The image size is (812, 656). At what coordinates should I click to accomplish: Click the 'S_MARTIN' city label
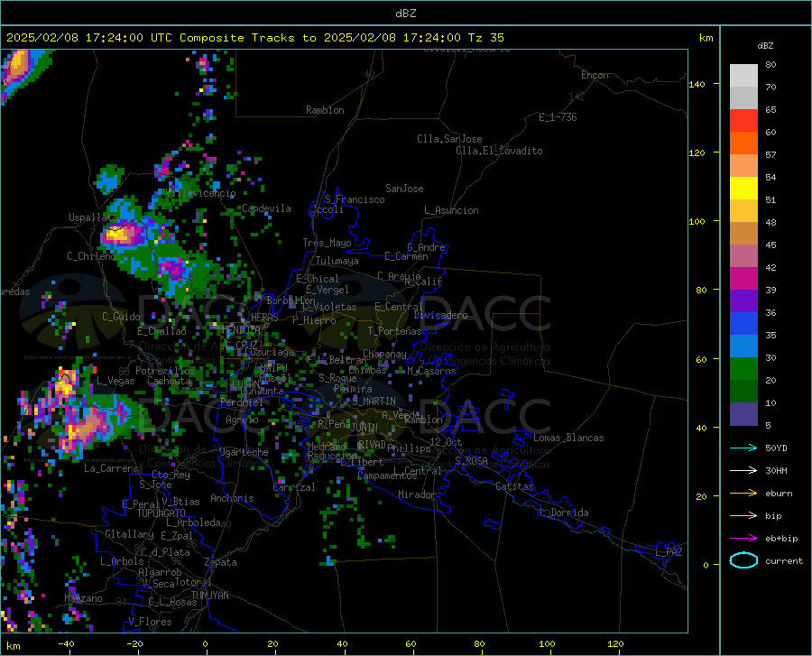click(374, 402)
